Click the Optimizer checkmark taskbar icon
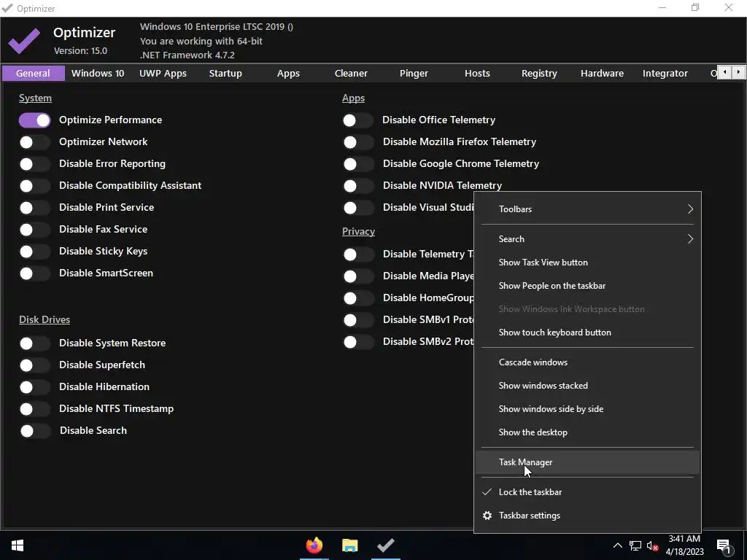The width and height of the screenshot is (747, 560). [385, 545]
